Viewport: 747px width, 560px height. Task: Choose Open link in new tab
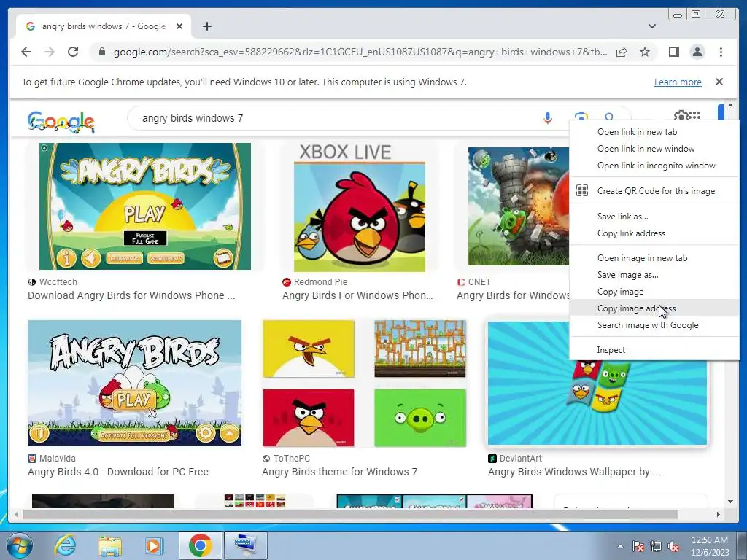click(654, 132)
